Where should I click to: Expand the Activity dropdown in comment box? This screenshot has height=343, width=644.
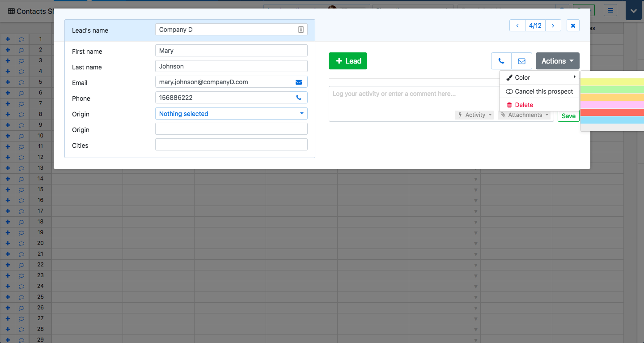(475, 115)
